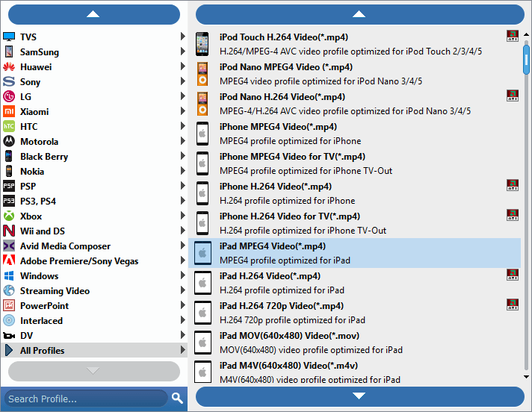The image size is (532, 412).
Task: Select the highlighted iPad MPEG4 Video(*.mp4)
Action: coord(355,253)
